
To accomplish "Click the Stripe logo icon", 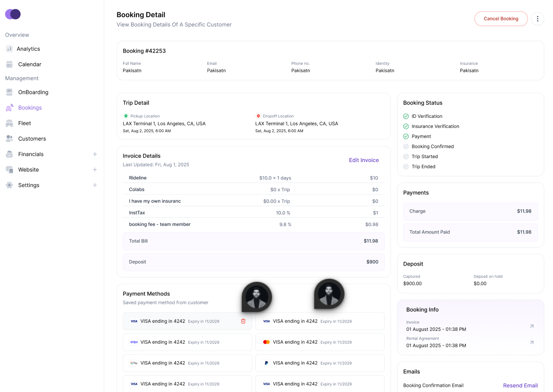I will point(134,342).
